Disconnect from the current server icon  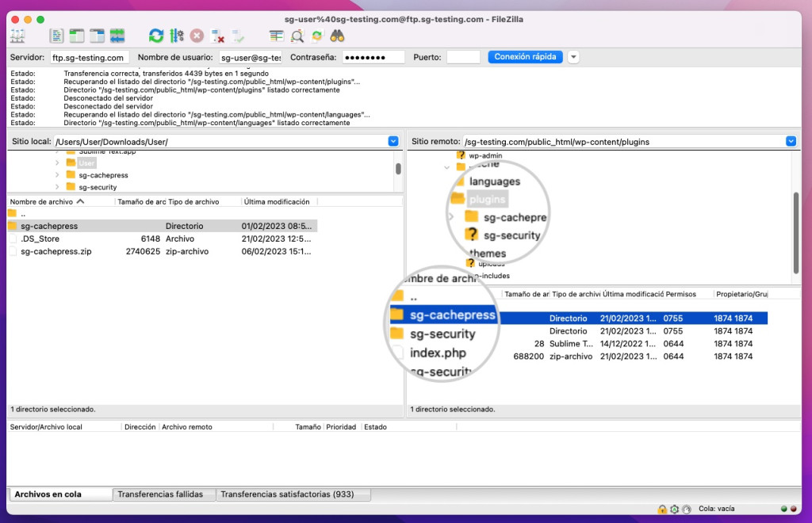click(x=217, y=36)
